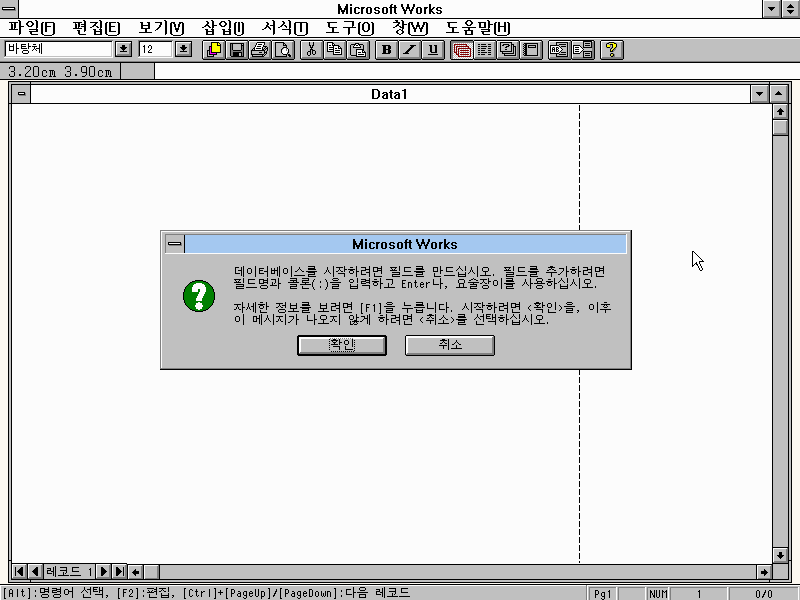Click the vertical scrollbar thumb
Screen dimensions: 800x600
point(780,127)
